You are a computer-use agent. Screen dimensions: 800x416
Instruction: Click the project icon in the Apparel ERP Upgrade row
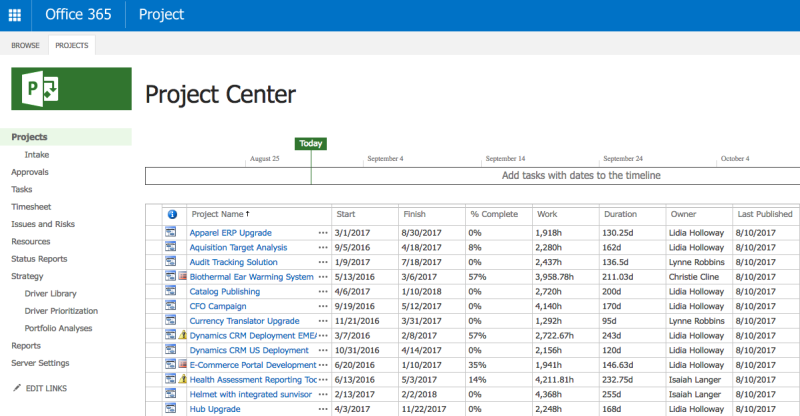171,233
